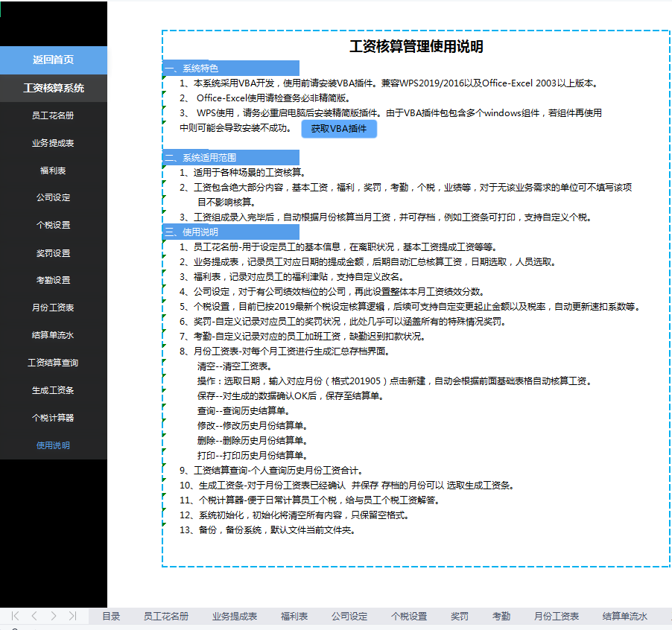
Task: Switch to the 福利表 sheet tab
Action: (x=294, y=616)
